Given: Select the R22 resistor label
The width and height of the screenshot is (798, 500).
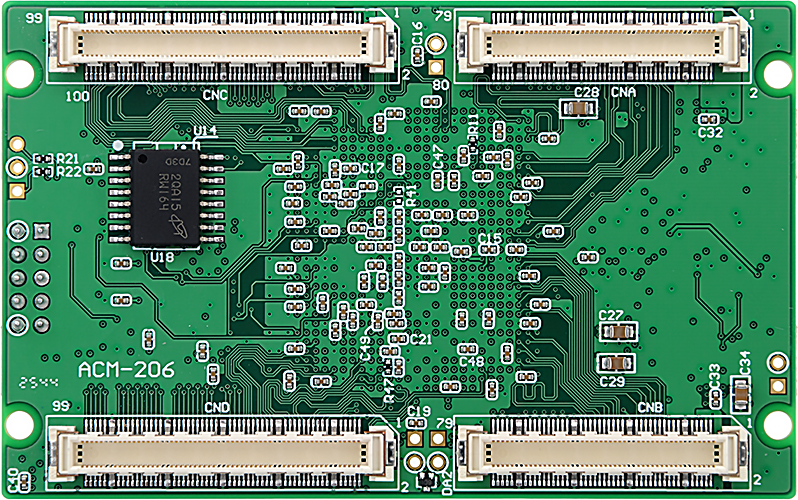Looking at the screenshot, I should (x=68, y=172).
